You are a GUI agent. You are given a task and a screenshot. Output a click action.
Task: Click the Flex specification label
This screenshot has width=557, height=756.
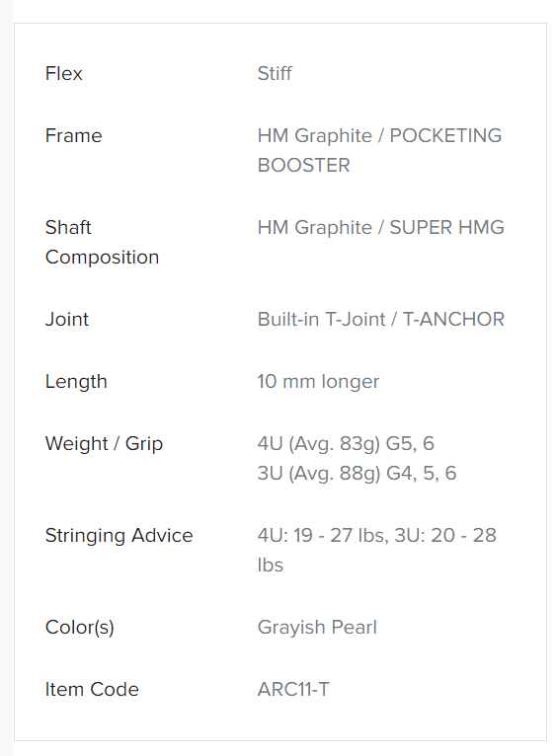pyautogui.click(x=63, y=74)
